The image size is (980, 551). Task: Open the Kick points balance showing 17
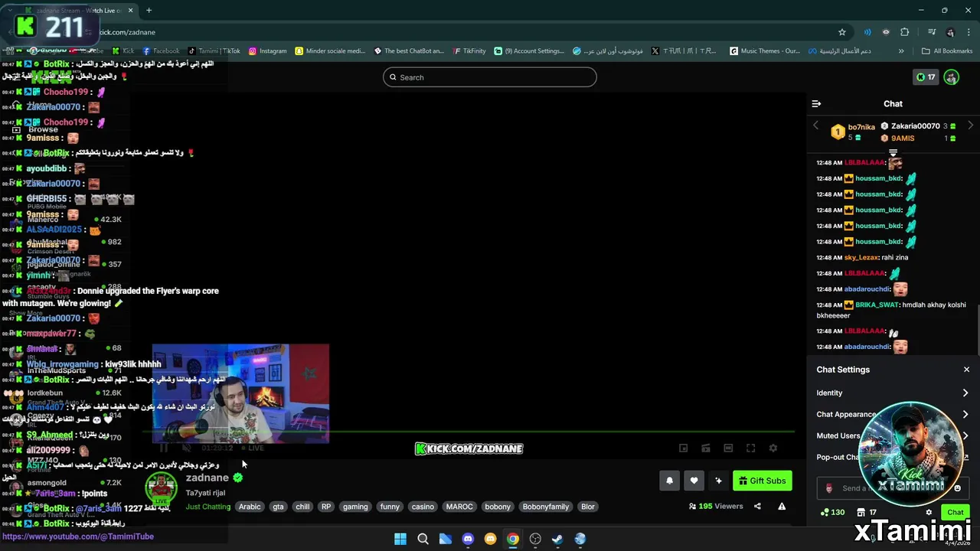pos(926,77)
